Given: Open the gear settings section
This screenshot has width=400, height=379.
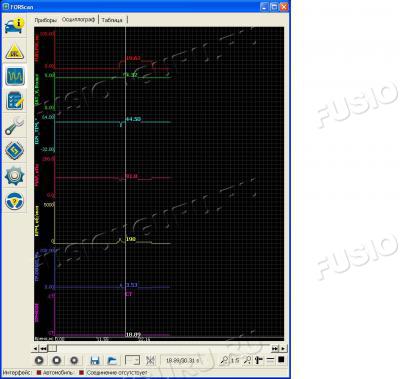Looking at the screenshot, I should pos(15,175).
